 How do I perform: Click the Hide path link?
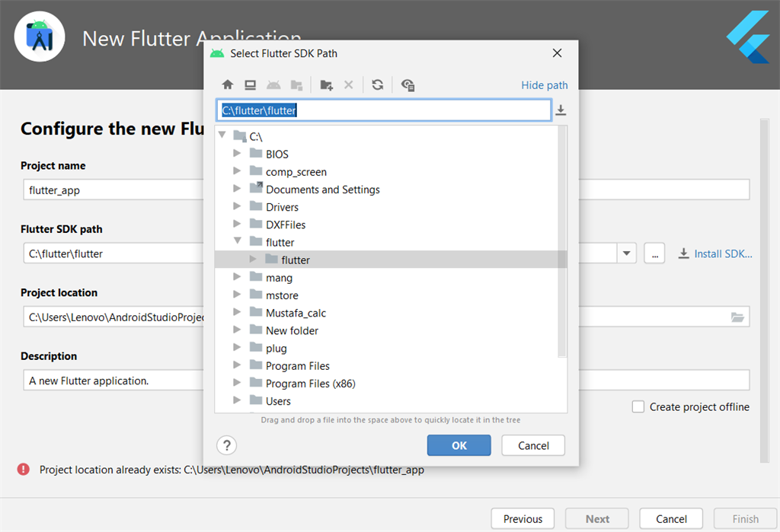click(544, 85)
